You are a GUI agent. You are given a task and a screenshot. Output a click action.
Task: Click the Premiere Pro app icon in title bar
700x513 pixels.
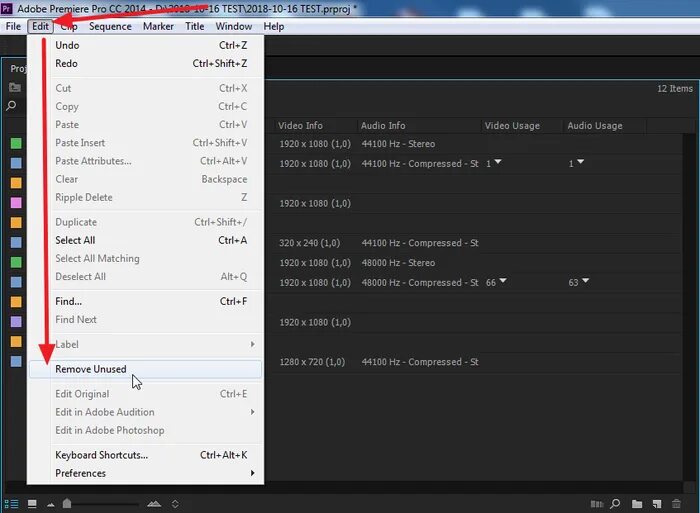7,8
